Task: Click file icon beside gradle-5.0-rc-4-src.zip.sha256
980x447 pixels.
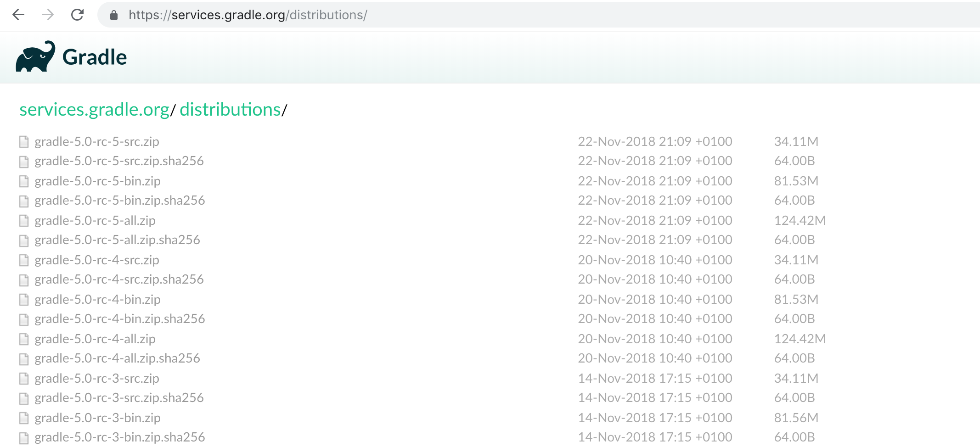Action: 24,280
